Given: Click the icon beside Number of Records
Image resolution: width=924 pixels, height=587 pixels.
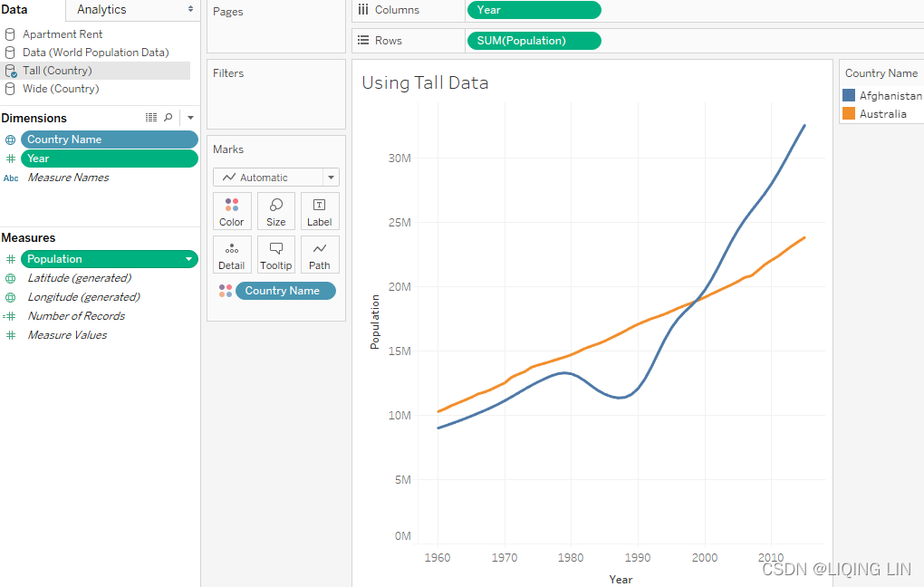Looking at the screenshot, I should [x=9, y=316].
